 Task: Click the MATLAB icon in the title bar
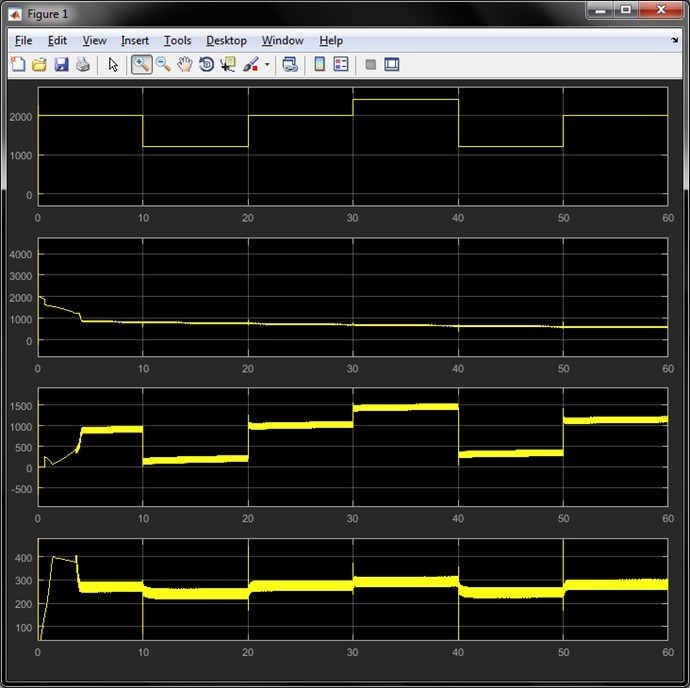click(x=15, y=14)
